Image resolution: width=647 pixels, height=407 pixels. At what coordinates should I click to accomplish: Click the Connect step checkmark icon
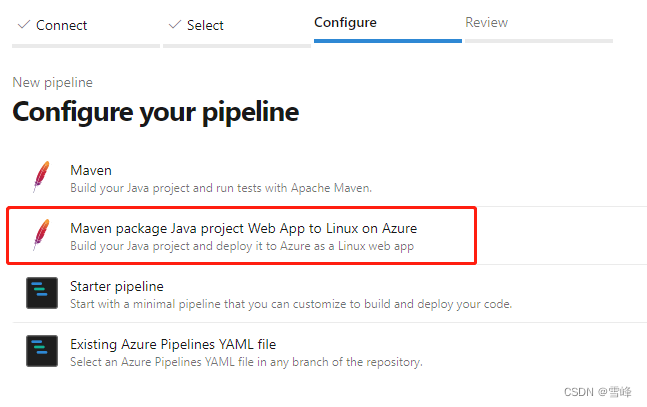click(24, 25)
